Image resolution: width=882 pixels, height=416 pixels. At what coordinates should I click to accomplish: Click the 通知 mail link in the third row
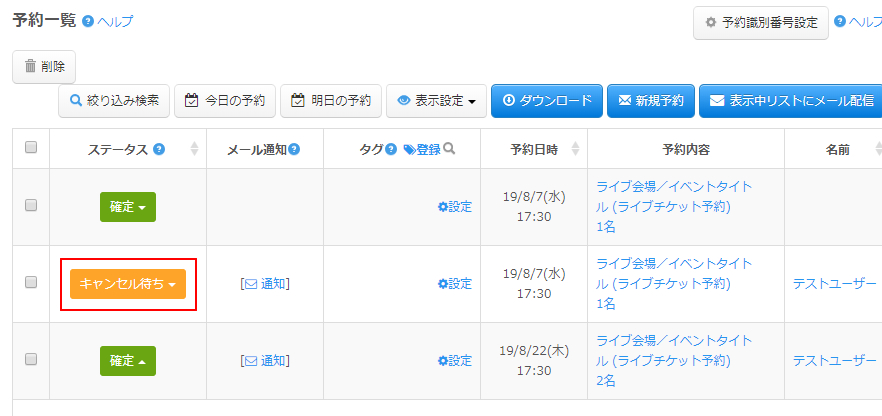(x=265, y=360)
